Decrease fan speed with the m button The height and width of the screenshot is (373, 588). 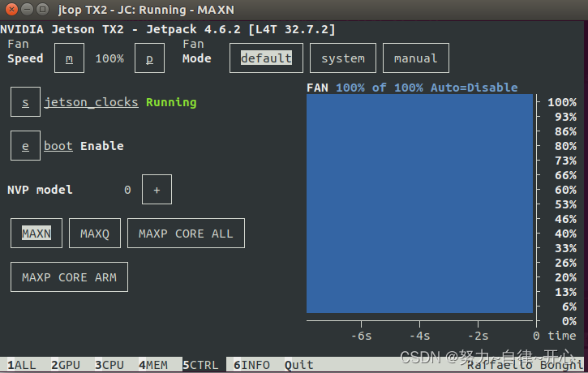69,58
